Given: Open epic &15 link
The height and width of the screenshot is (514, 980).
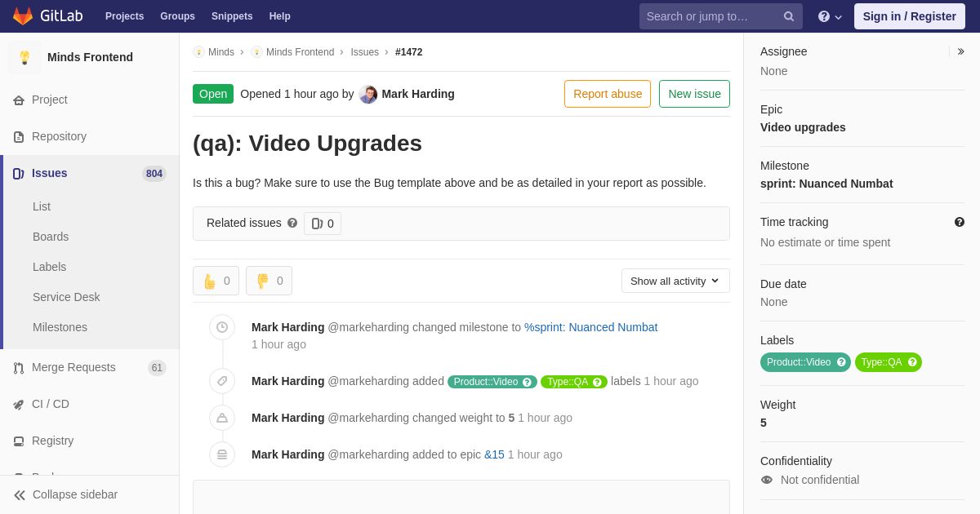Looking at the screenshot, I should pyautogui.click(x=494, y=454).
